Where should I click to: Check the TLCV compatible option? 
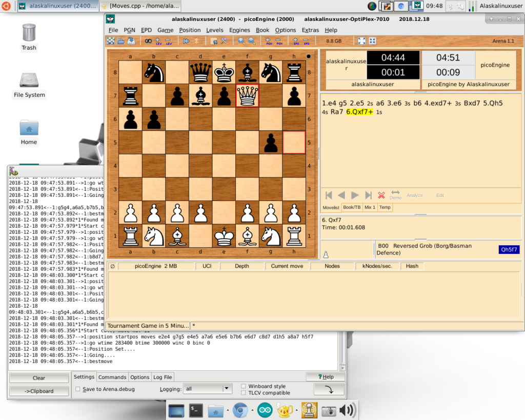tap(243, 393)
